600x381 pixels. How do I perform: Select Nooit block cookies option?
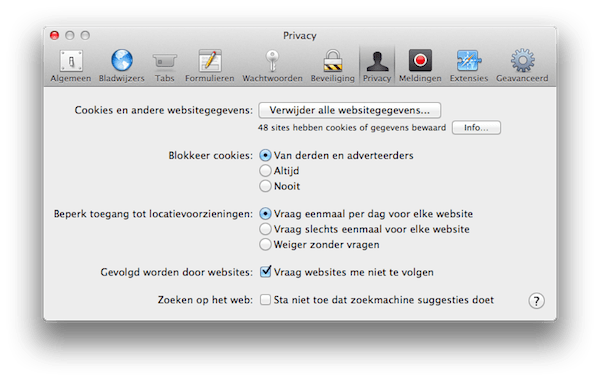point(265,186)
